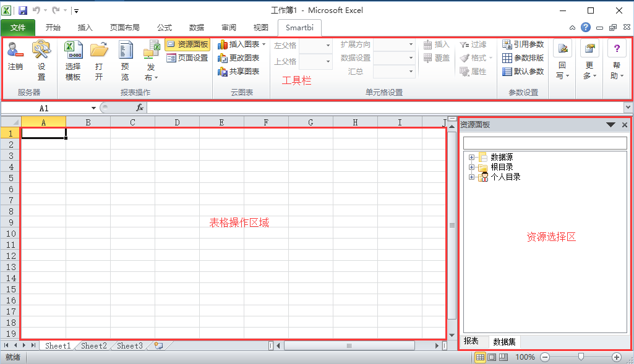The image size is (634, 364).
Task: Switch to Page Layout view
Action: (492, 357)
